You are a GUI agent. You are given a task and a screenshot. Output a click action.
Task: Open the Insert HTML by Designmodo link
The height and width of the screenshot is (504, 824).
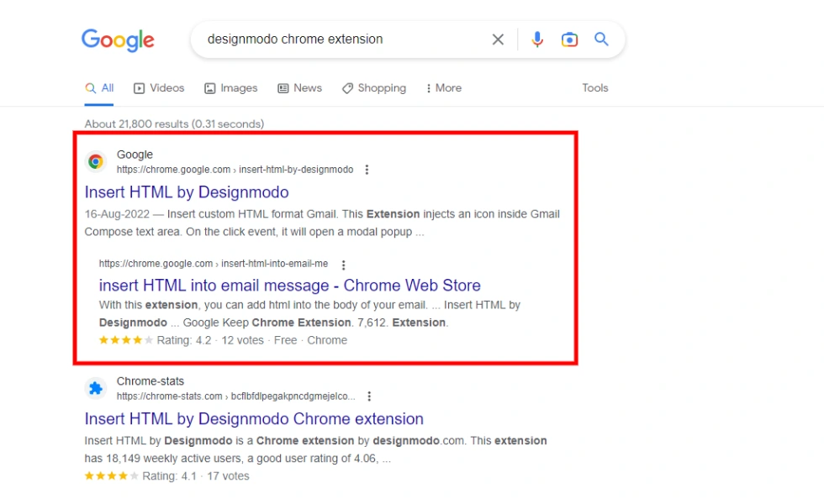[x=187, y=192]
